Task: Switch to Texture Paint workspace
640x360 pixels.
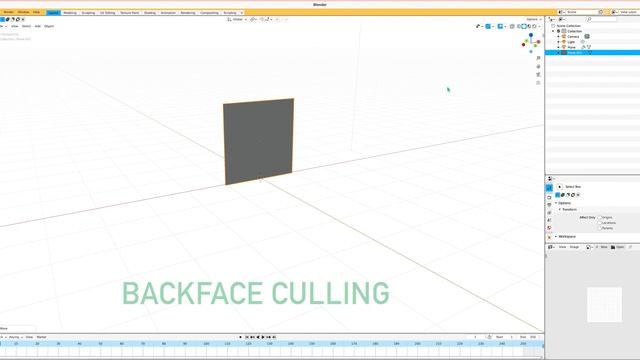Action: point(129,13)
